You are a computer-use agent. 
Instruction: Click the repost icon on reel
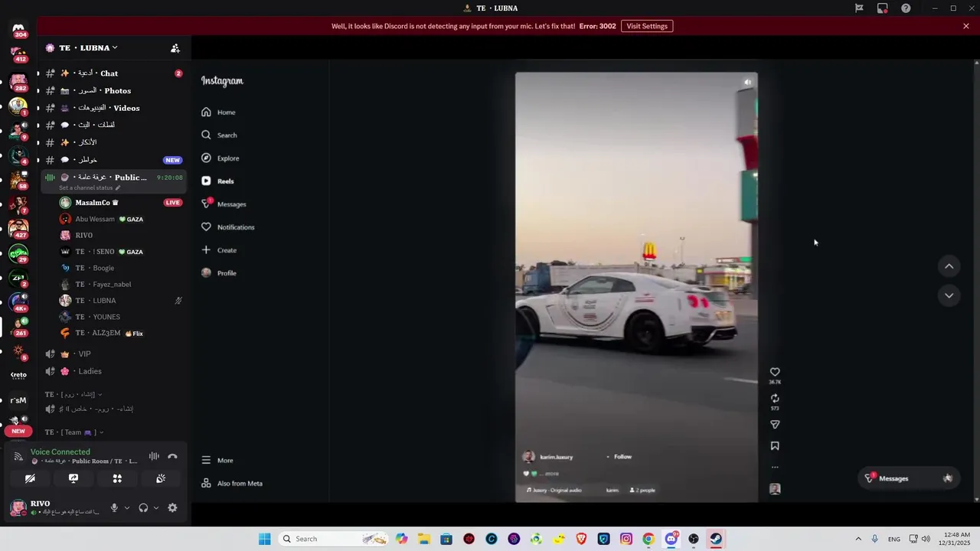click(775, 399)
